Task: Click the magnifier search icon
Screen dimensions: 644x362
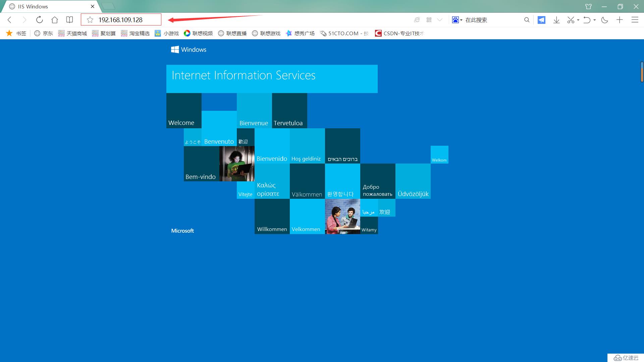Action: coord(527,20)
